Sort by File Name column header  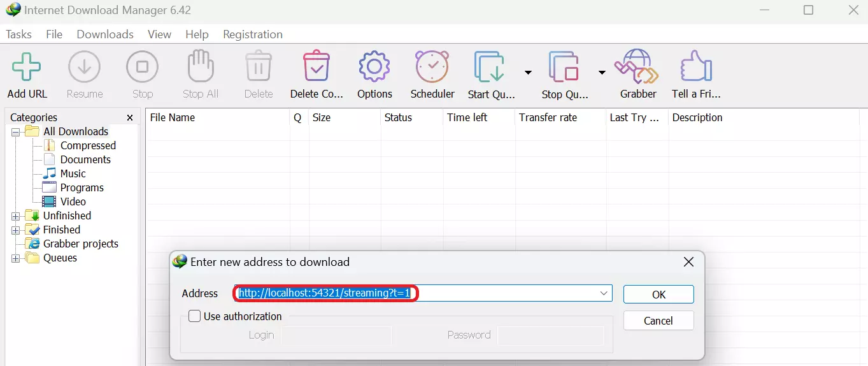(218, 117)
